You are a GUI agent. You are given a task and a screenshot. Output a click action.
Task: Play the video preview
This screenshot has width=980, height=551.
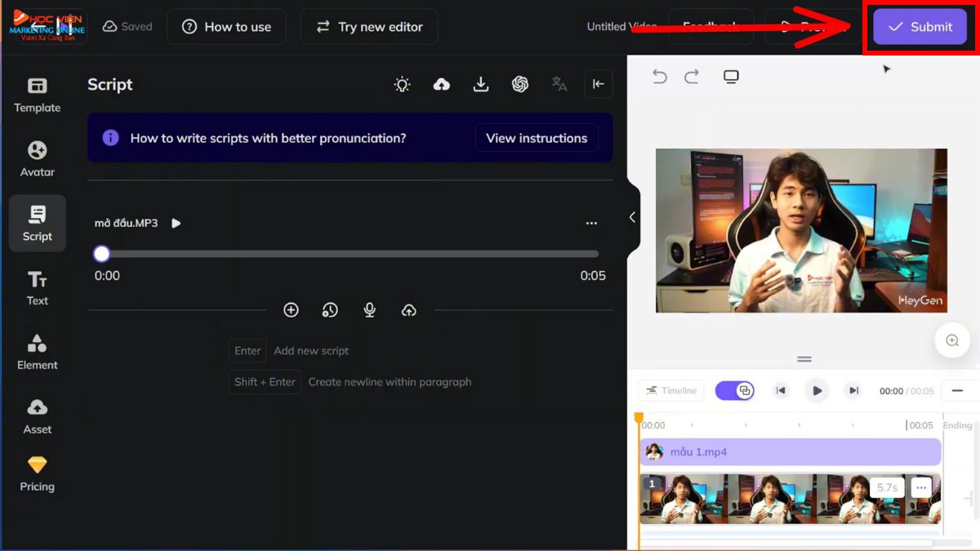(817, 391)
